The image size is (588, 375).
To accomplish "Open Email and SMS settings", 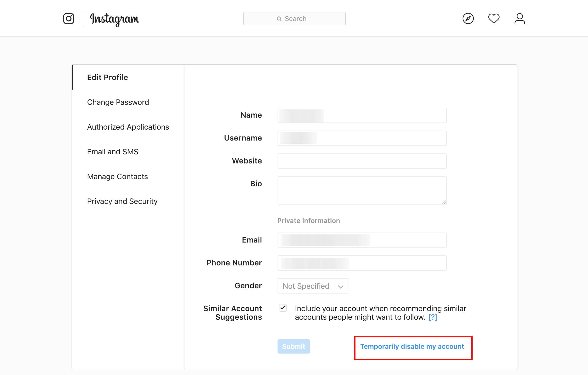I will pyautogui.click(x=113, y=152).
